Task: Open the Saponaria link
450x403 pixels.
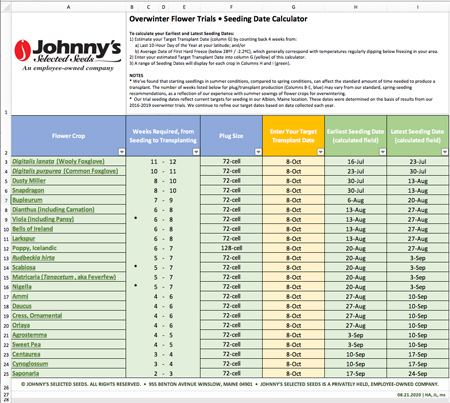Action: [x=26, y=374]
